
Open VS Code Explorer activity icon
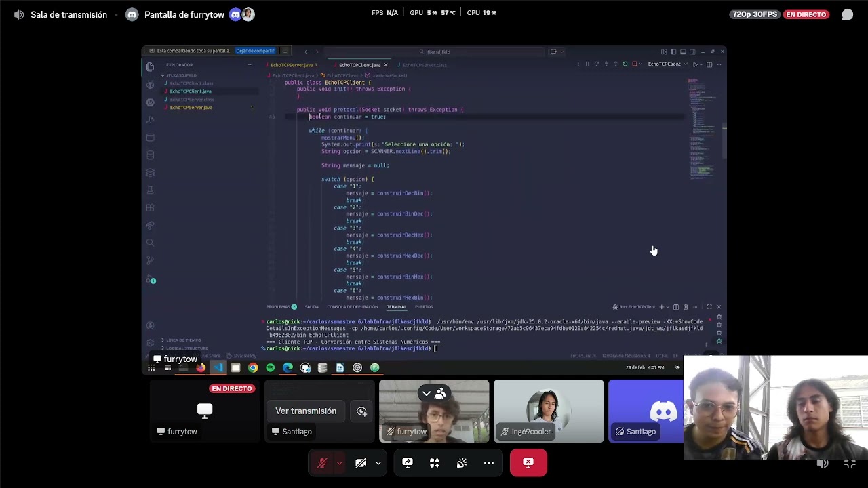pyautogui.click(x=150, y=66)
